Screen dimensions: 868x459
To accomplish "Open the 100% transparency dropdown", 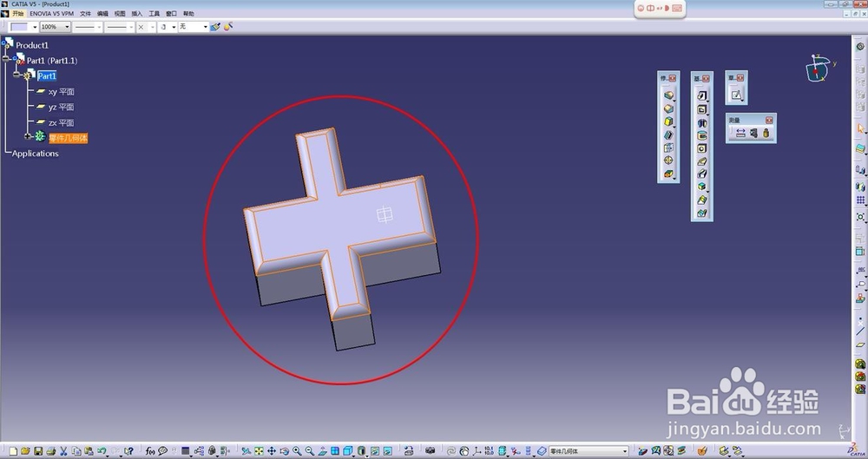I will click(56, 27).
